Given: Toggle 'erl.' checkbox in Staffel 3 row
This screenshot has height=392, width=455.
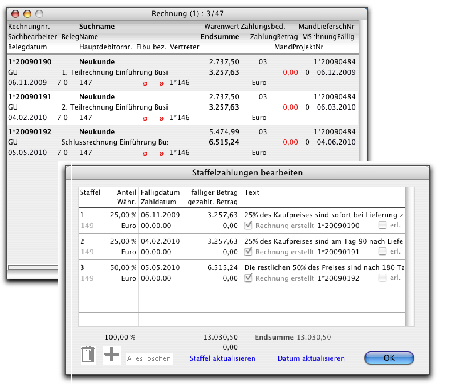Looking at the screenshot, I should click(x=382, y=278).
